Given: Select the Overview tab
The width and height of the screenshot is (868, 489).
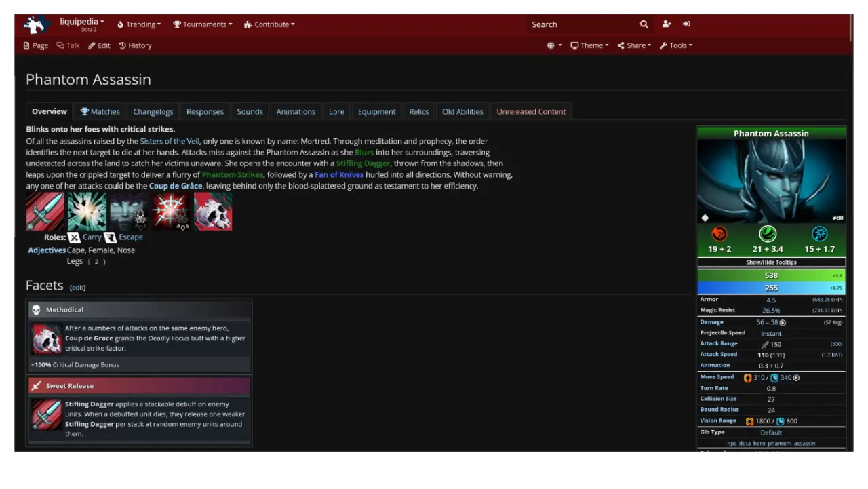Looking at the screenshot, I should (x=50, y=111).
